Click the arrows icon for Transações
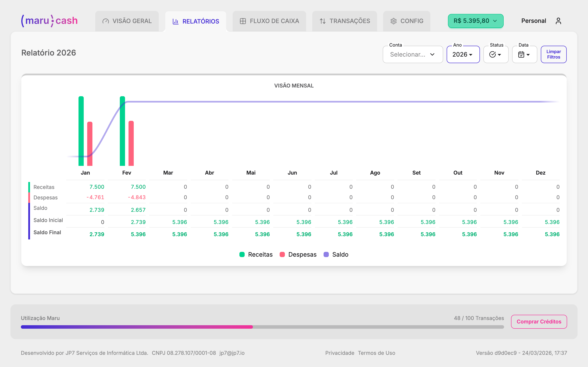588x367 pixels. pos(322,21)
